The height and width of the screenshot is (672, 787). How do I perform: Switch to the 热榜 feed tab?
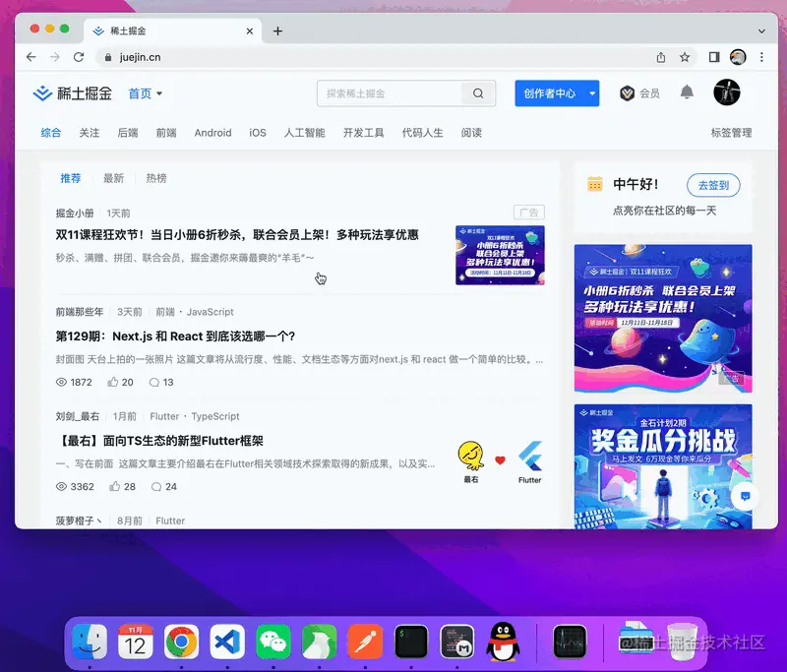pyautogui.click(x=156, y=178)
